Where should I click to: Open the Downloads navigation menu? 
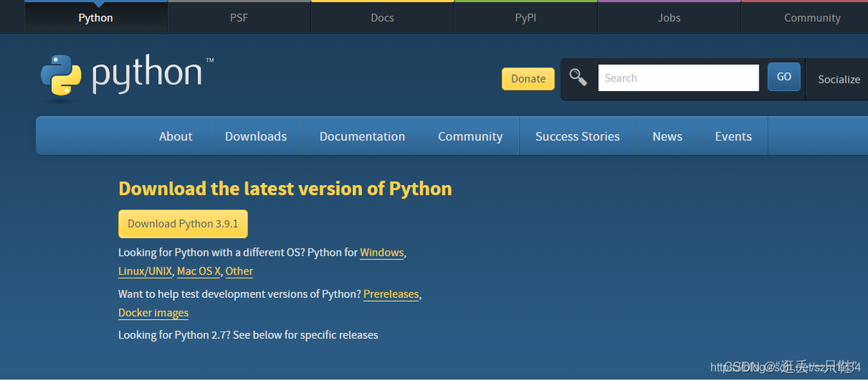256,136
